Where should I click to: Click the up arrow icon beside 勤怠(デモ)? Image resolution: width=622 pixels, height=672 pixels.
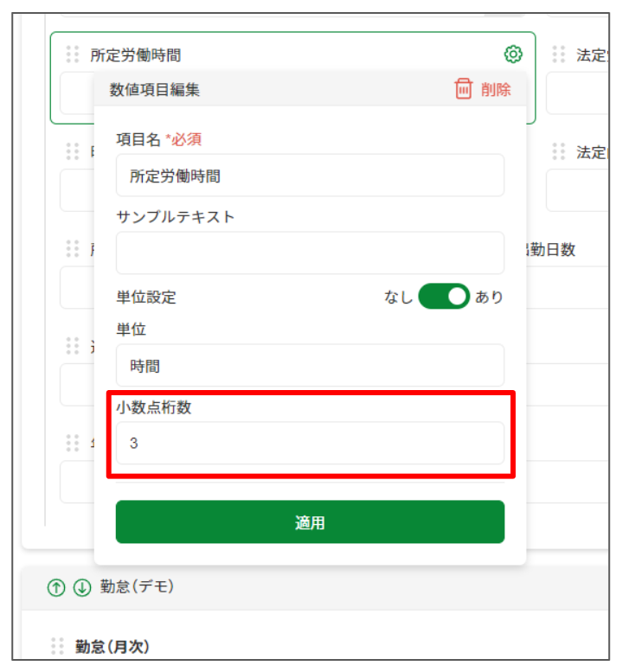(56, 587)
